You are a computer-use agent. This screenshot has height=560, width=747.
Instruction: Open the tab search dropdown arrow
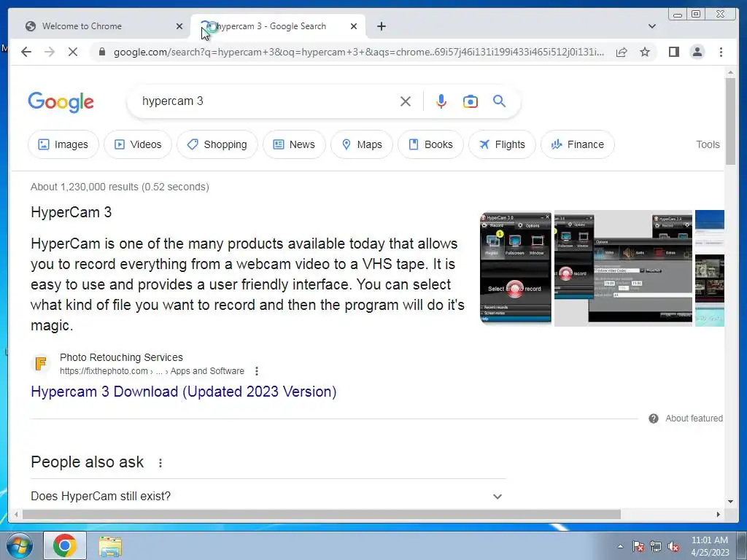pos(652,26)
